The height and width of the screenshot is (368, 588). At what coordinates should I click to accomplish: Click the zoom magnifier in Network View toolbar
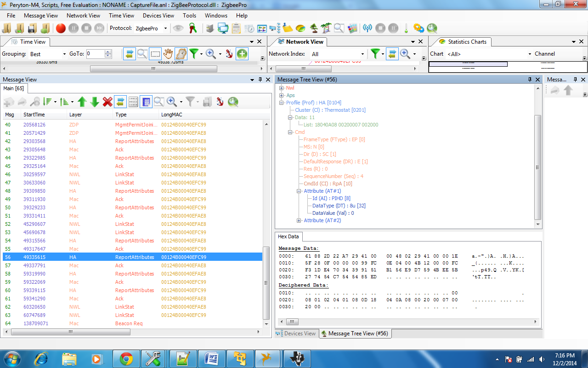click(405, 54)
